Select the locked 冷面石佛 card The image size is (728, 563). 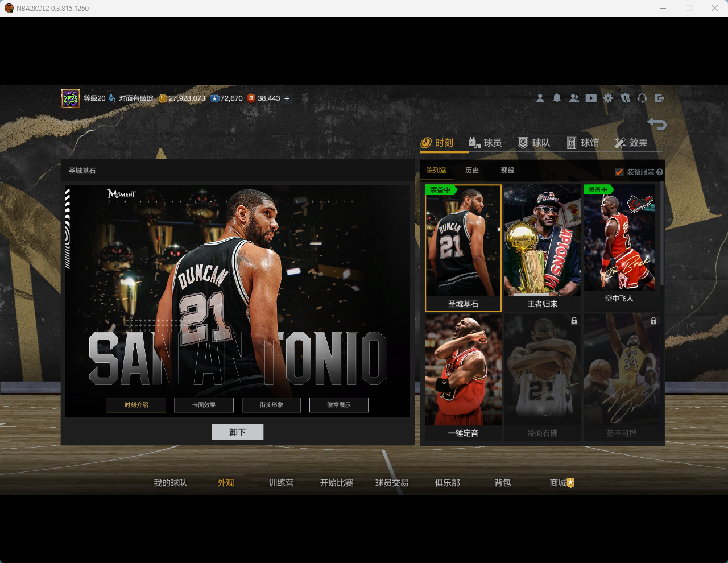[x=543, y=377]
